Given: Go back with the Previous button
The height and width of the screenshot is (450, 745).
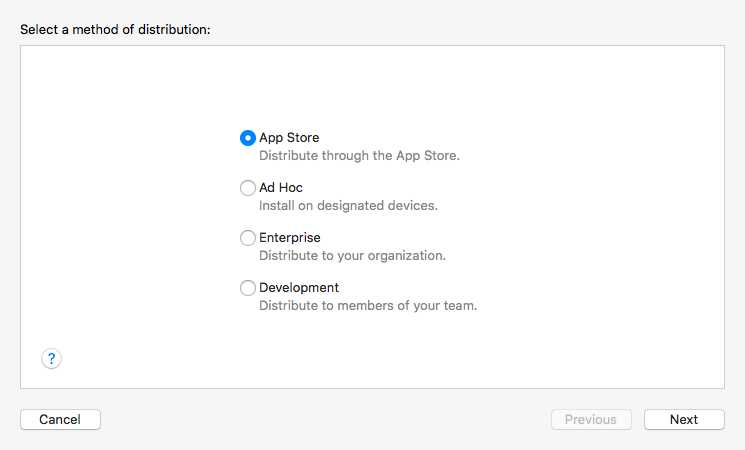Looking at the screenshot, I should 591,420.
